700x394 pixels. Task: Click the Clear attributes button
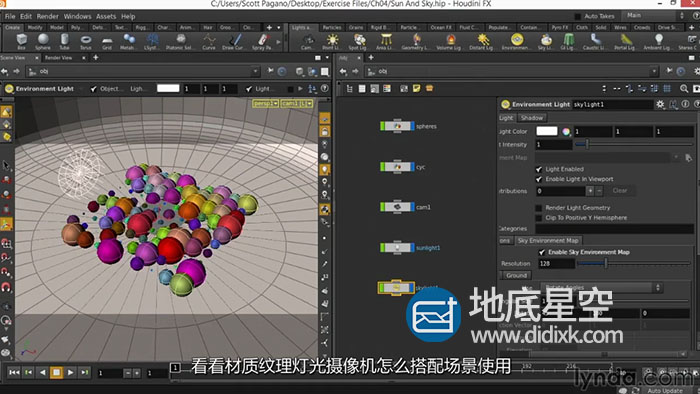click(620, 191)
